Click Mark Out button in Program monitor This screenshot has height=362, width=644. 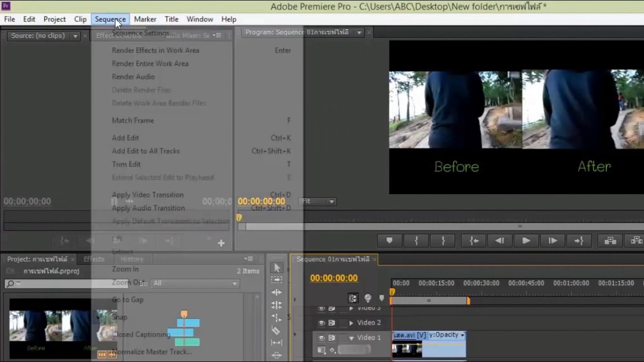click(443, 241)
